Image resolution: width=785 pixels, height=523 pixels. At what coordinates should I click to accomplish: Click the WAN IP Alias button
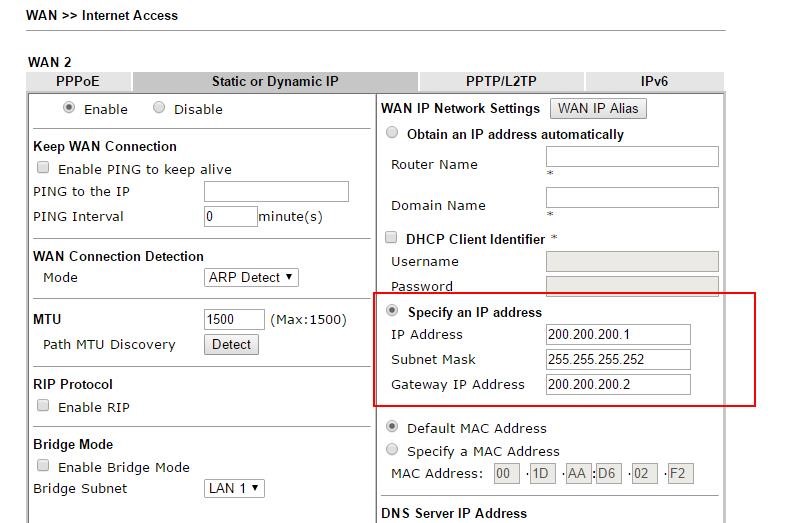click(597, 108)
